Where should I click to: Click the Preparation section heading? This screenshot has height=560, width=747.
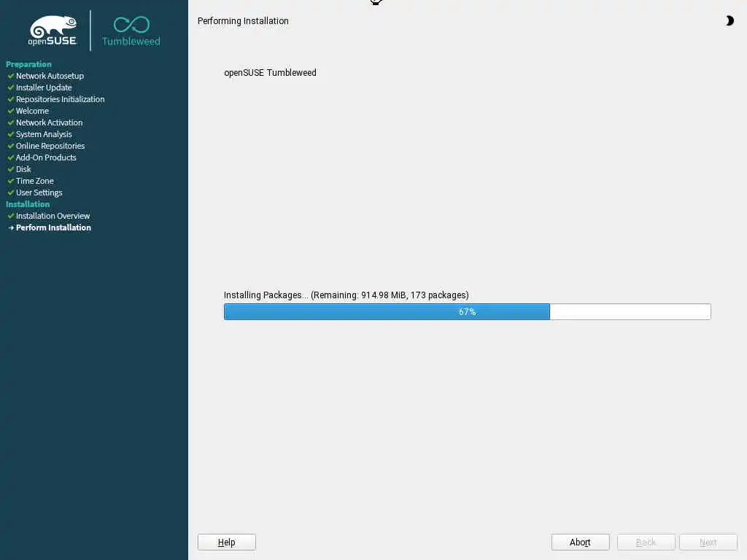click(28, 64)
